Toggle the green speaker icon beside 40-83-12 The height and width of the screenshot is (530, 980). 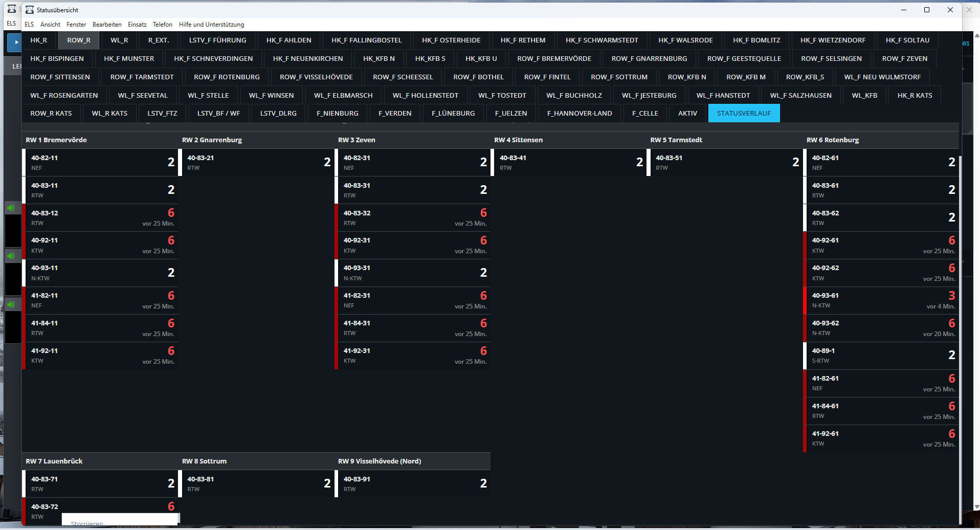11,208
